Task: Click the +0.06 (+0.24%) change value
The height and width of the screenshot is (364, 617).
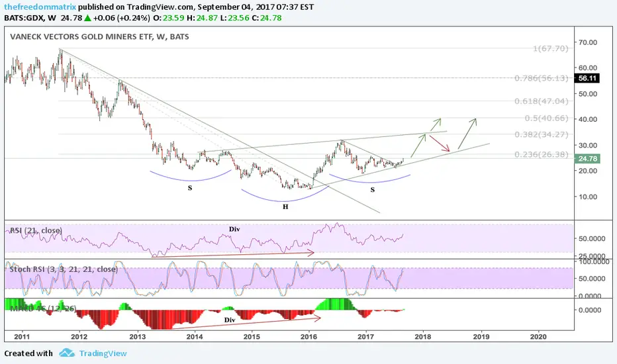Action: point(122,18)
